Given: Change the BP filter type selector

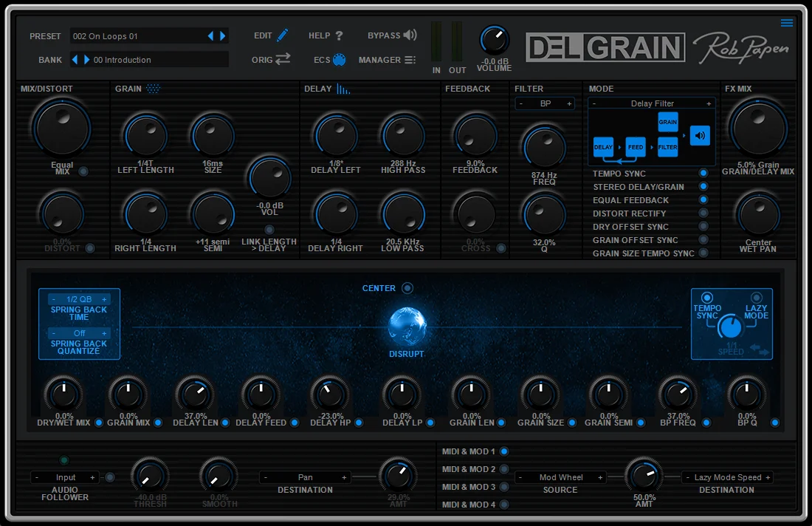Looking at the screenshot, I should click(545, 103).
